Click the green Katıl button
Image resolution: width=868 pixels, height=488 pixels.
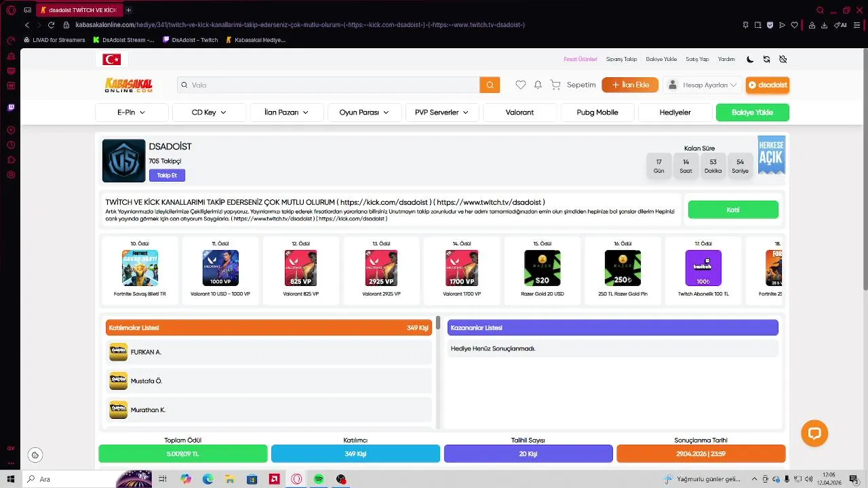pos(733,210)
